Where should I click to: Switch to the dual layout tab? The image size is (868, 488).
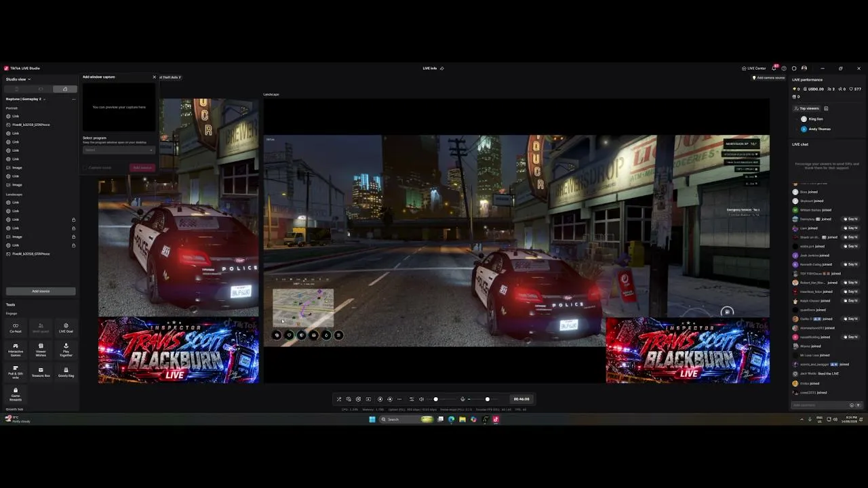64,89
